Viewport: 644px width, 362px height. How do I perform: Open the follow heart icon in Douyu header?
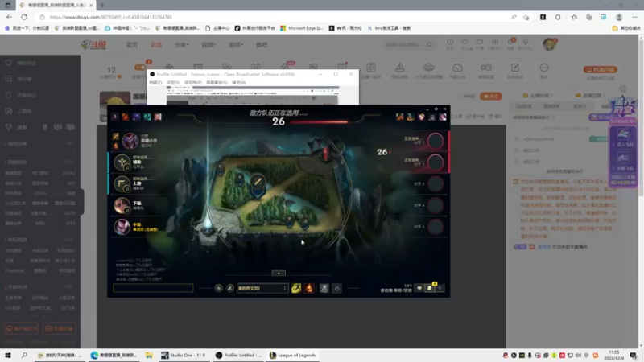tap(465, 43)
